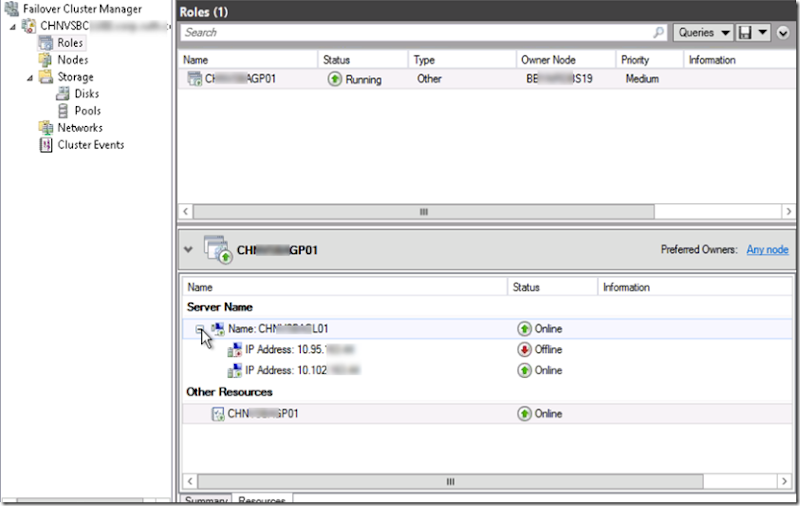Screen dimensions: 800x506
Task: Click the save query disk icon
Action: (x=744, y=33)
